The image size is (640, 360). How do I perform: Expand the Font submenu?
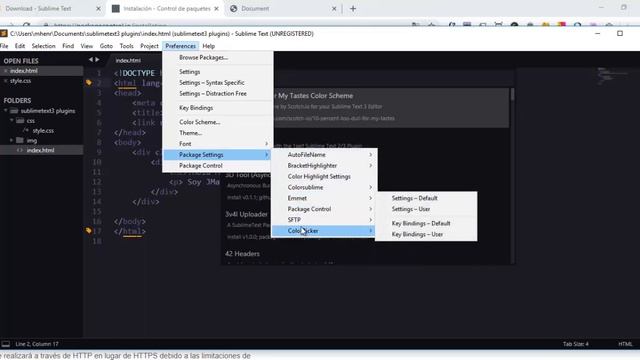[218, 144]
